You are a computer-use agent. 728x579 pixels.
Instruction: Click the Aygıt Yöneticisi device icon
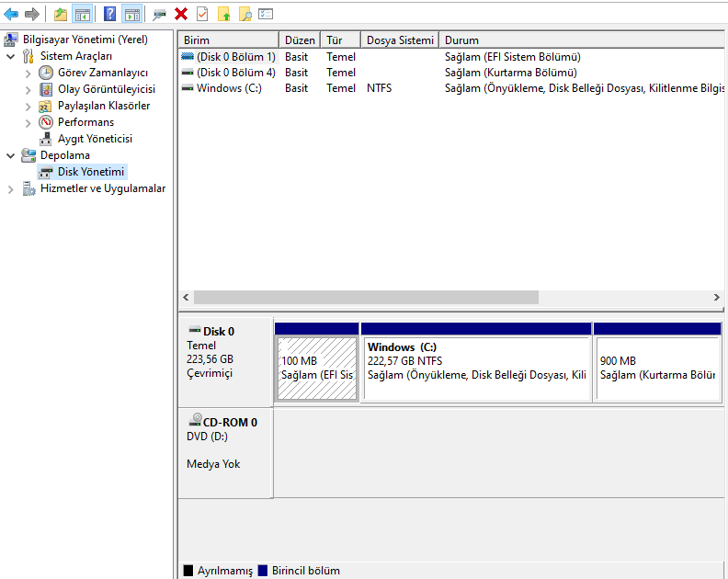46,139
